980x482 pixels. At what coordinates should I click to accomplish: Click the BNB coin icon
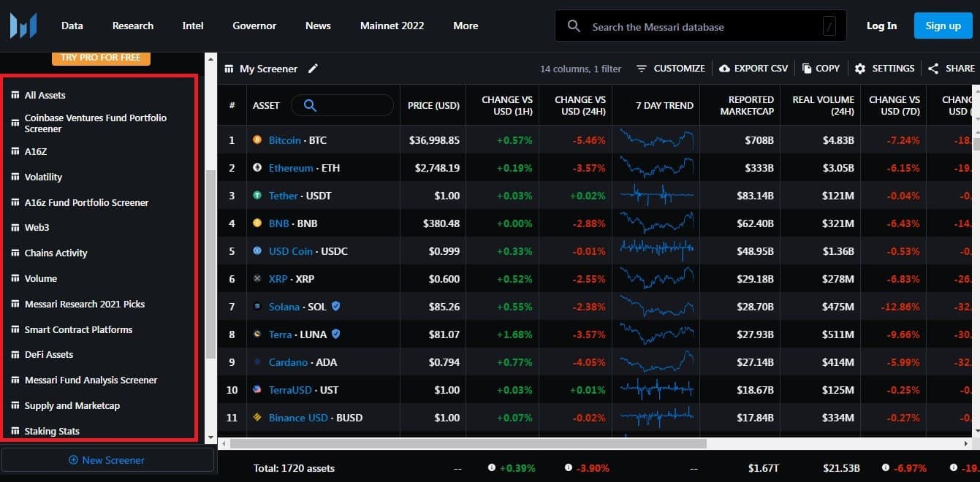(257, 223)
